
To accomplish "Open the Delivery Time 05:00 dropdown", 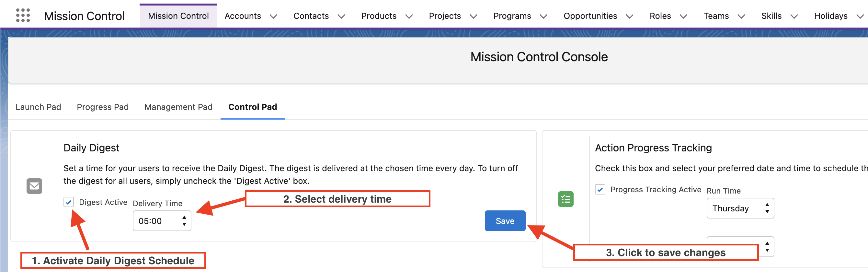I will [162, 221].
